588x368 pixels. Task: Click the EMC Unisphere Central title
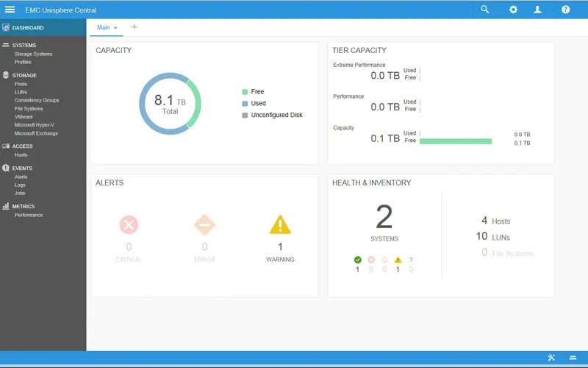pyautogui.click(x=61, y=10)
